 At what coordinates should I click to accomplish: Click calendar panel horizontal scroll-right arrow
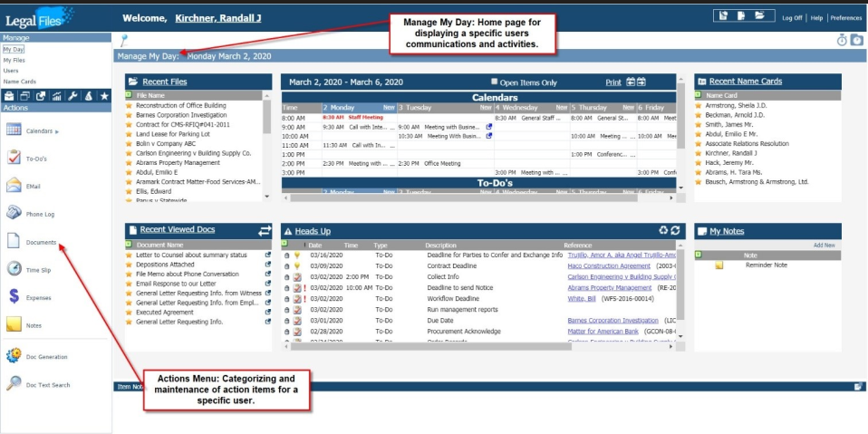671,198
